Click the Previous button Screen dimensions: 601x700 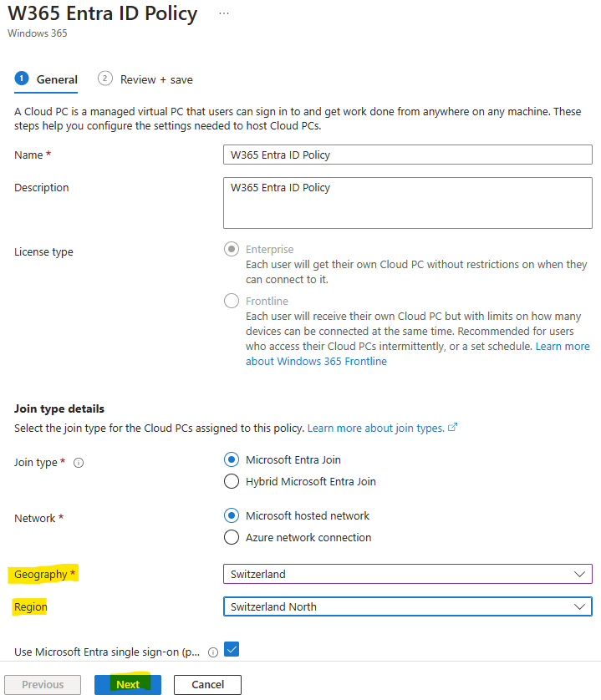pyautogui.click(x=43, y=684)
